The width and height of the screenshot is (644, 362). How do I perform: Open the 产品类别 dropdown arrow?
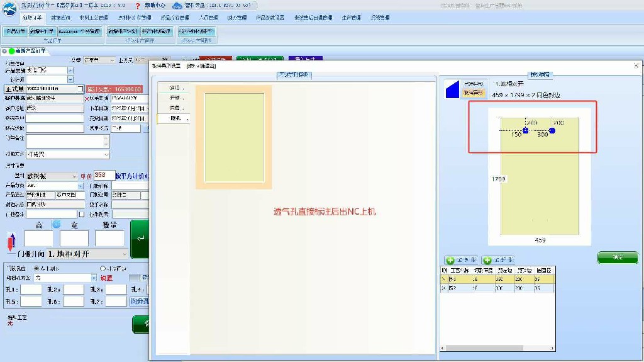[x=70, y=71]
